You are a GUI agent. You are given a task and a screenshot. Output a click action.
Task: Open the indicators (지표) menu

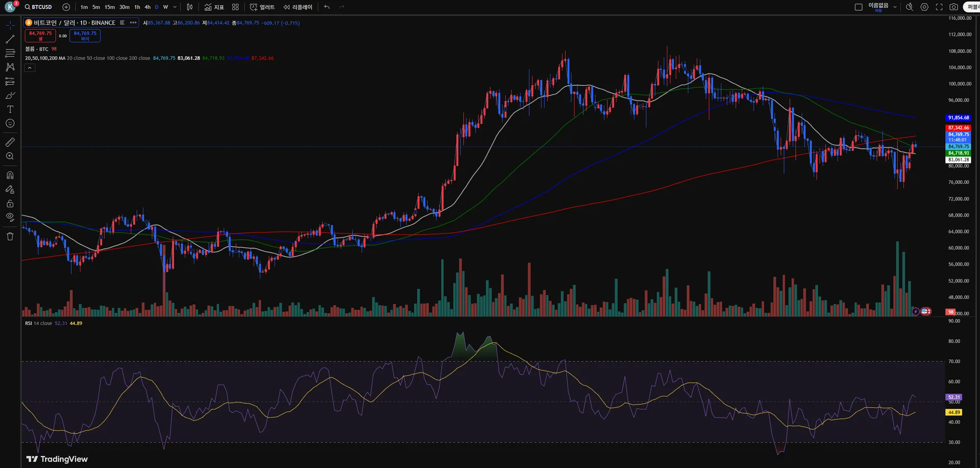(214, 7)
